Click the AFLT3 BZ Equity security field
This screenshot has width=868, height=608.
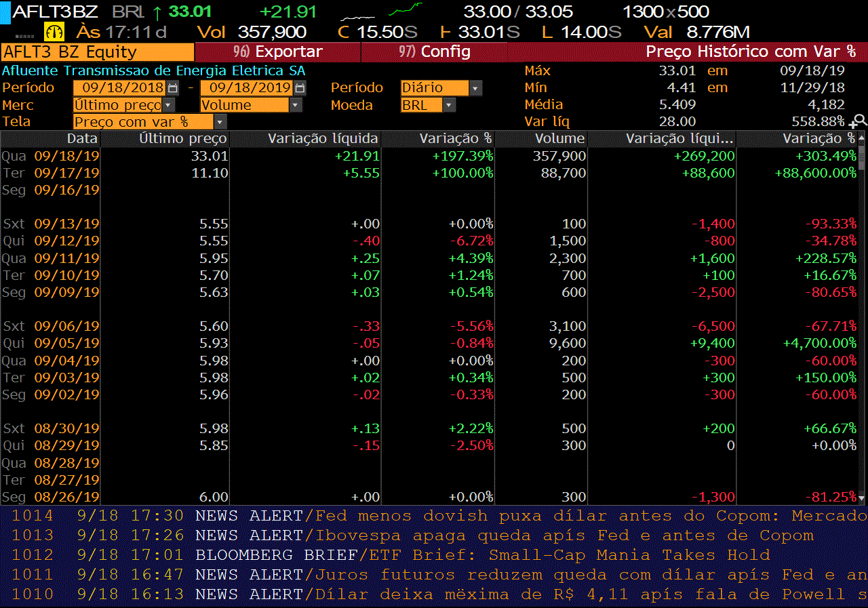tap(97, 52)
